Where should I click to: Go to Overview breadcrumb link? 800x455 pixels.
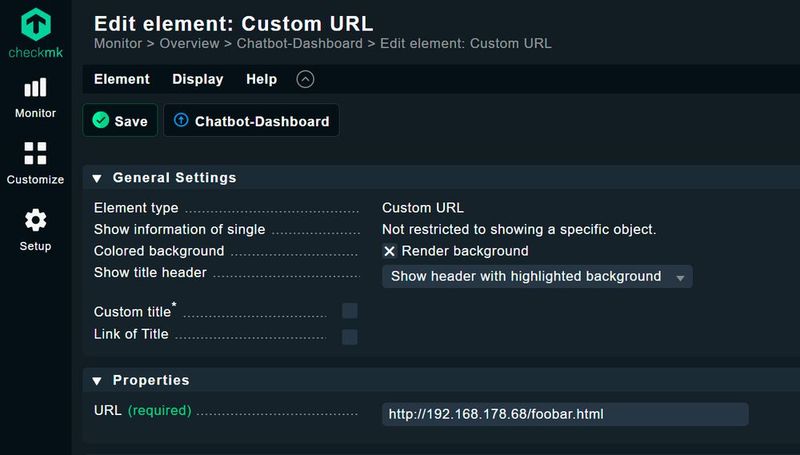[189, 43]
